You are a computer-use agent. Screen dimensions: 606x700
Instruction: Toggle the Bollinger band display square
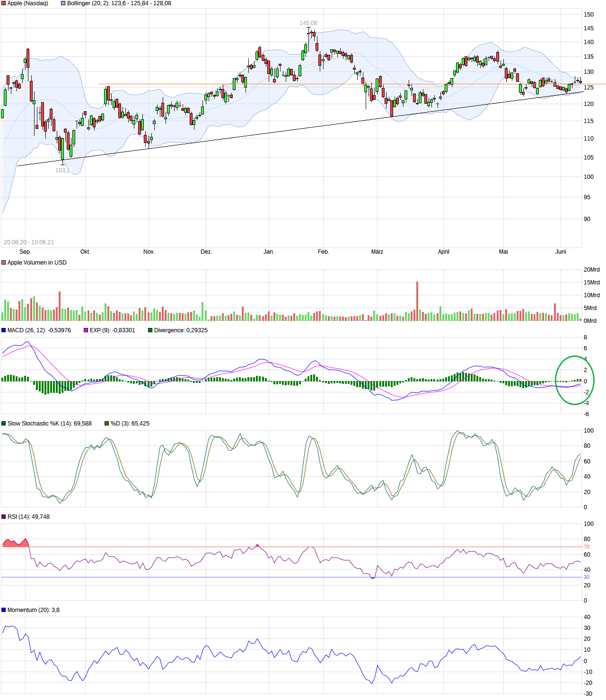(x=62, y=3)
